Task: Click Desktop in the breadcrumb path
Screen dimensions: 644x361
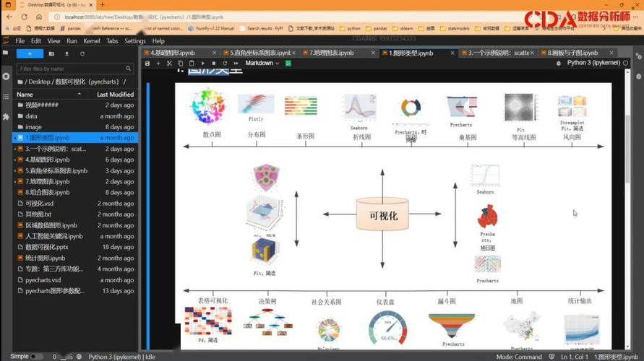Action: [40, 82]
